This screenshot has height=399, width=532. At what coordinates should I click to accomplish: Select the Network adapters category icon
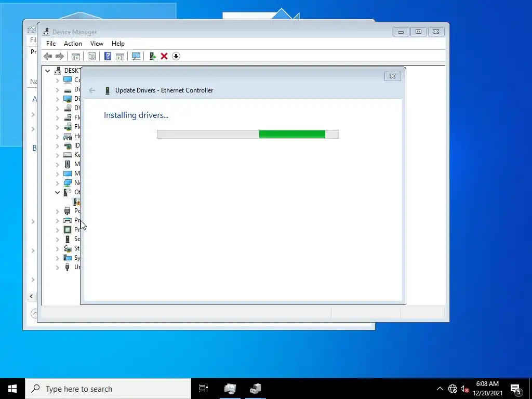68,183
